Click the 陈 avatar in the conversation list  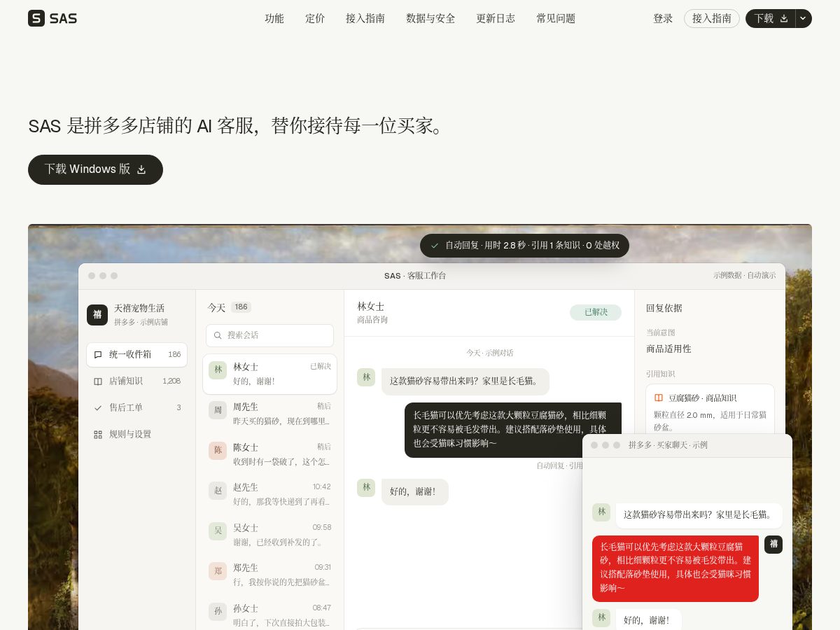(x=218, y=450)
